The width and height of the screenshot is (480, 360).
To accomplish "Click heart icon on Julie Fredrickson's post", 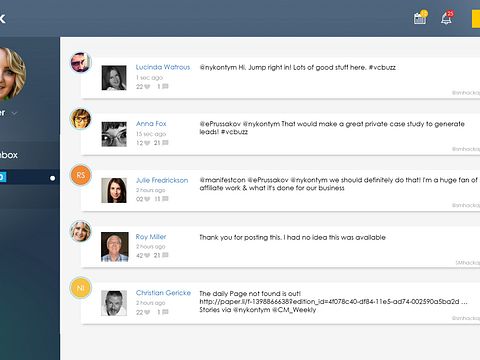I will (147, 199).
